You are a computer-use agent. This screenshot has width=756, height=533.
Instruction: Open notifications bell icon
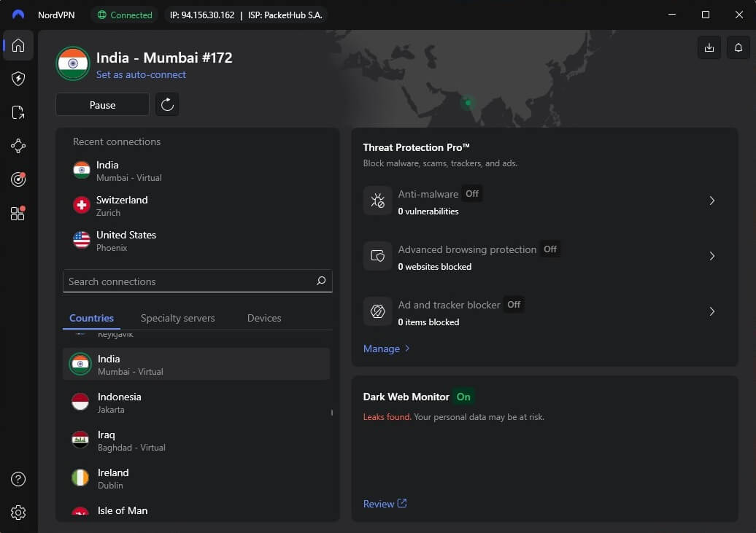point(738,47)
